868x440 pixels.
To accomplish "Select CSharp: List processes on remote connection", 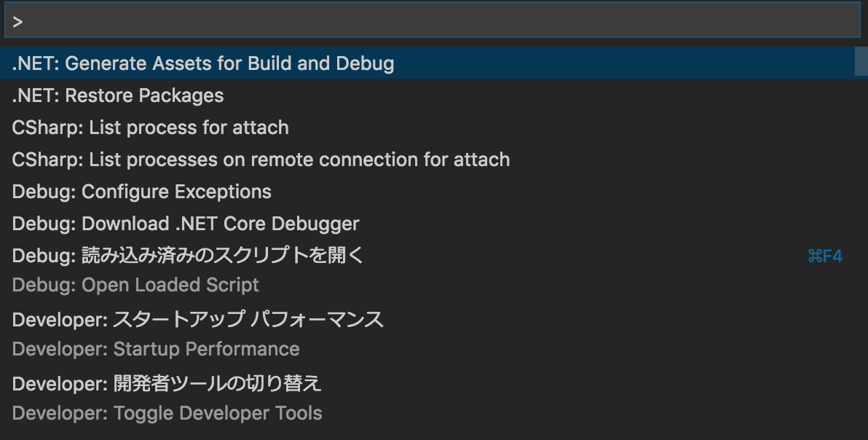I will pyautogui.click(x=261, y=160).
